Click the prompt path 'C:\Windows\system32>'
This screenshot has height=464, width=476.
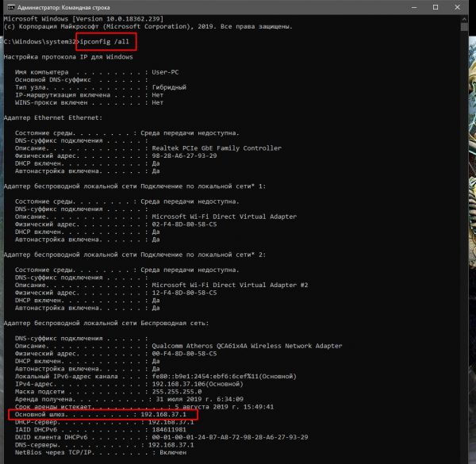click(41, 41)
